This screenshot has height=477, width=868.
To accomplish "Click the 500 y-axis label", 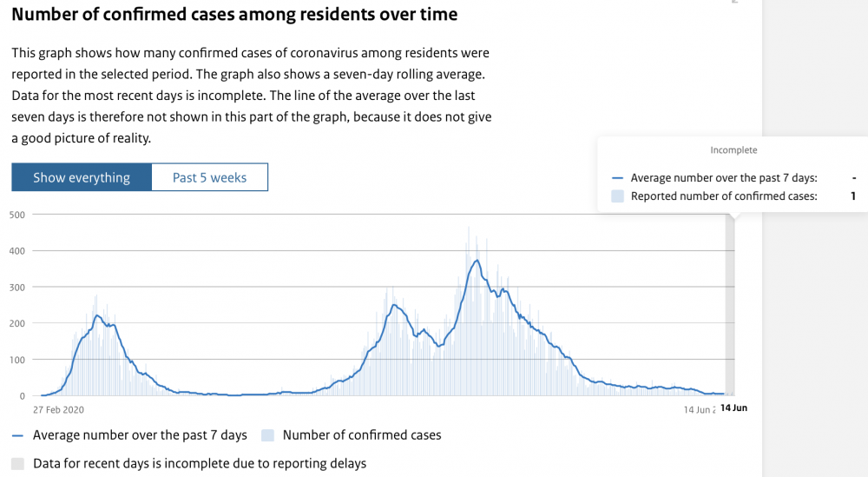I will point(17,215).
